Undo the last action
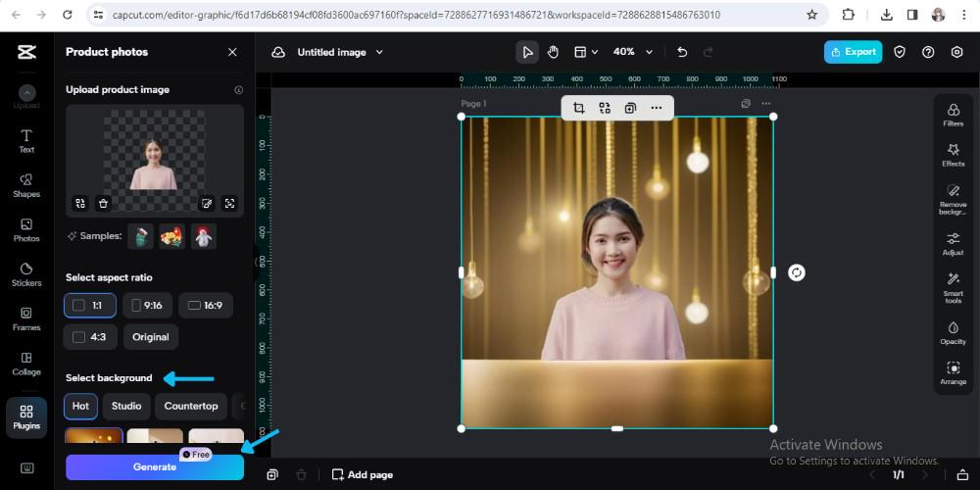Image resolution: width=980 pixels, height=490 pixels. point(682,53)
